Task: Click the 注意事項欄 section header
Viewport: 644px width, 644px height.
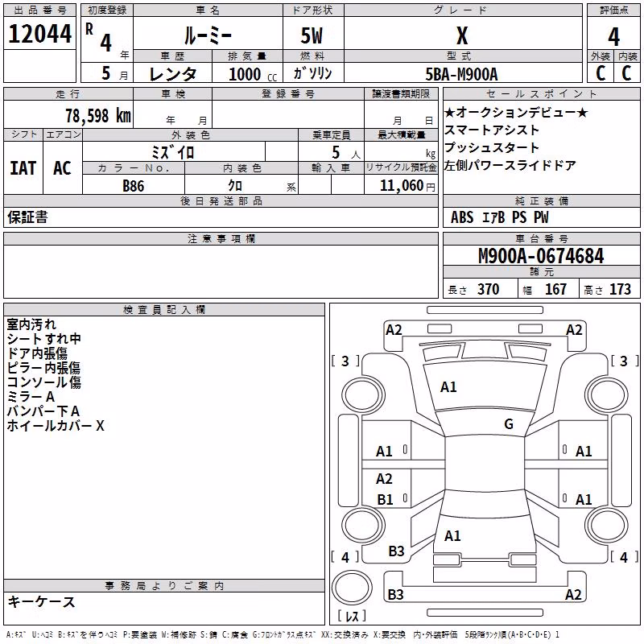Action: click(221, 238)
